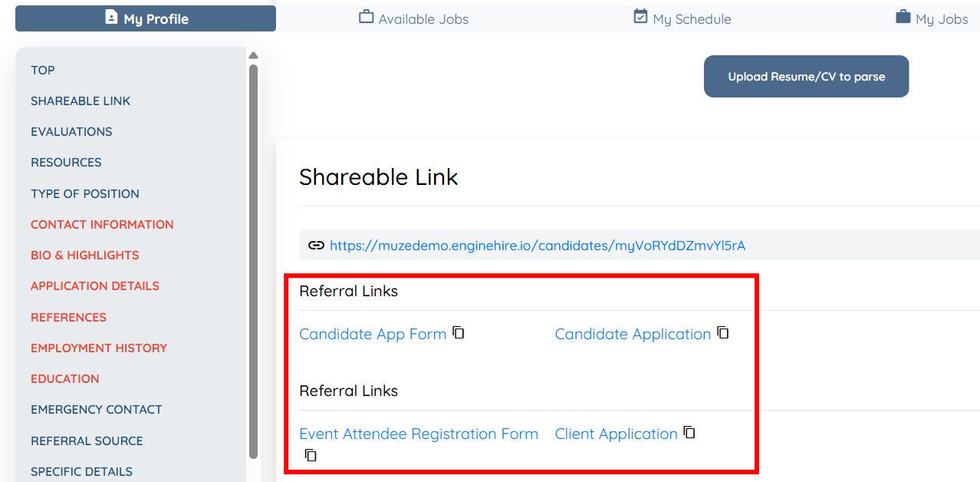Open Event Attendee Registration Form link
Image resolution: width=980 pixels, height=482 pixels.
pyautogui.click(x=419, y=434)
